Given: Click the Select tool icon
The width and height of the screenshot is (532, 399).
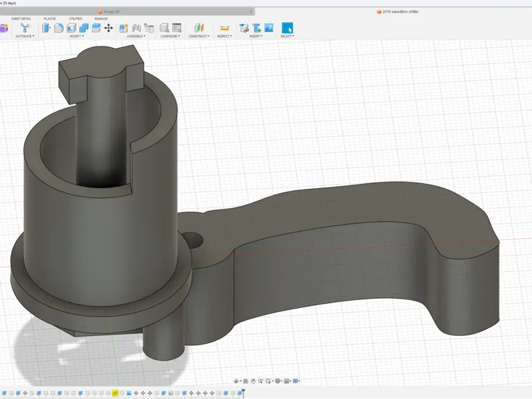Looking at the screenshot, I should pyautogui.click(x=287, y=28).
